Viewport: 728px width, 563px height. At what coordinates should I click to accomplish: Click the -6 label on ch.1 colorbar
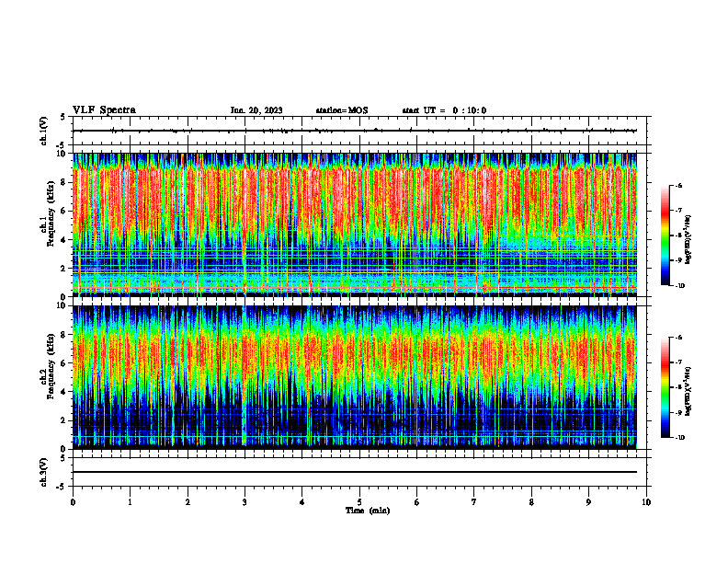coord(677,186)
